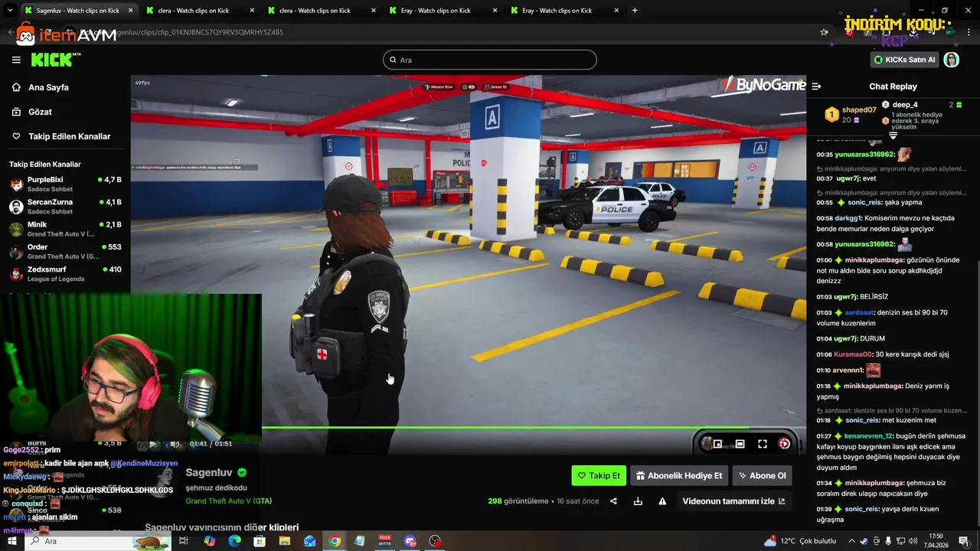Open the Order followed channel
980x551 pixels.
[x=65, y=251]
